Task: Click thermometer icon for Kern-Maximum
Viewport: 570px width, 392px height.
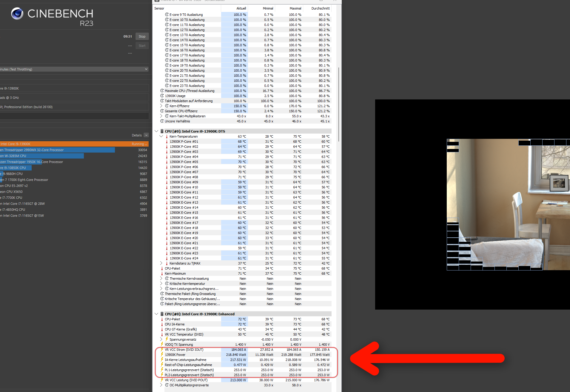Action: tap(162, 273)
